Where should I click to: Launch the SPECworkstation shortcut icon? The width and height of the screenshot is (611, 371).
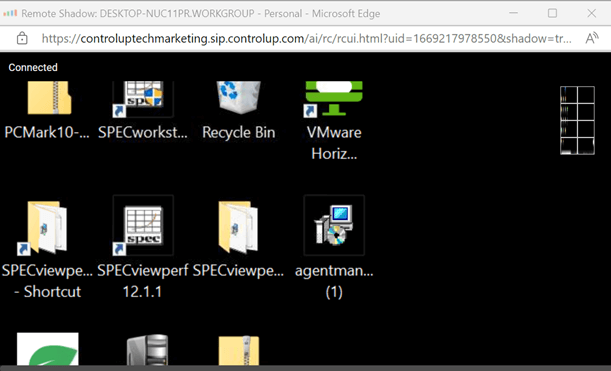pos(143,99)
